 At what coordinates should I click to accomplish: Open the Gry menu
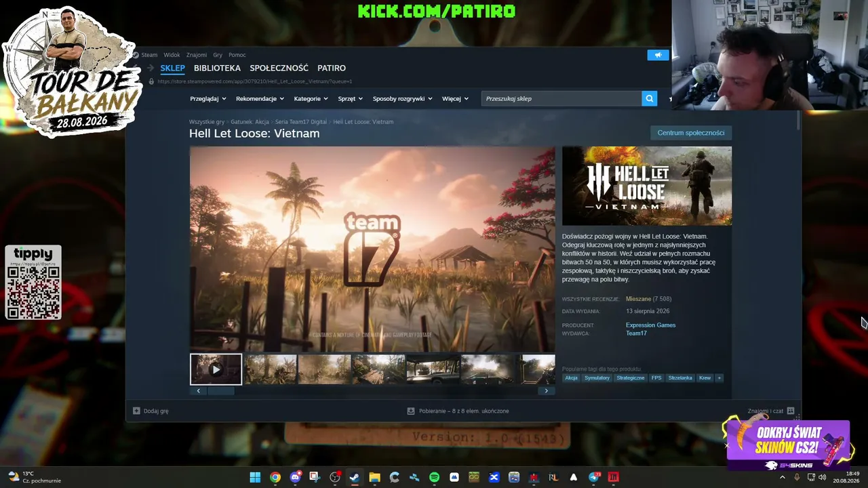218,55
